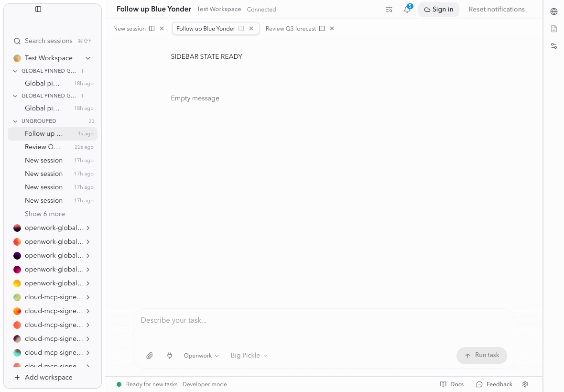Click the Feedback chat bubble icon
Viewport: 564px width, 392px height.
479,384
